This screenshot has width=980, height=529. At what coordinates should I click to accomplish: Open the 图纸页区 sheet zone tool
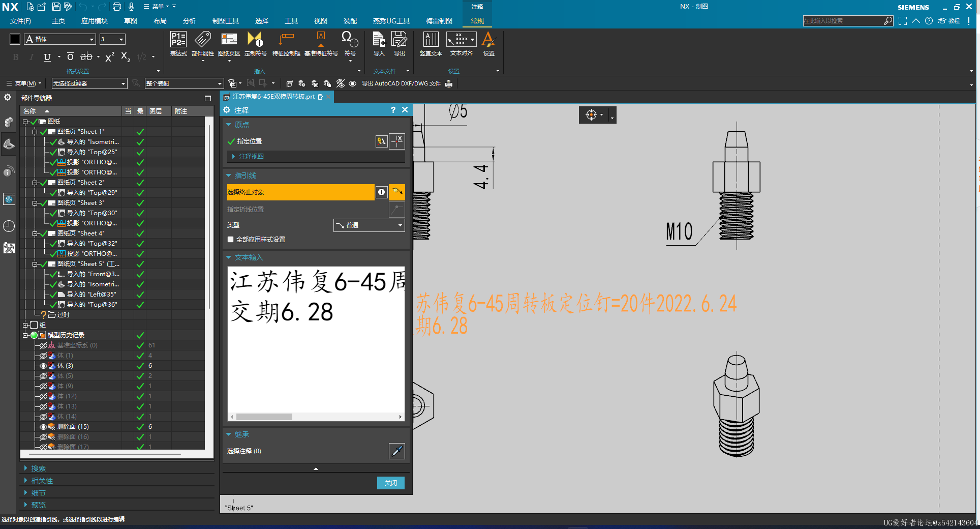pos(229,44)
